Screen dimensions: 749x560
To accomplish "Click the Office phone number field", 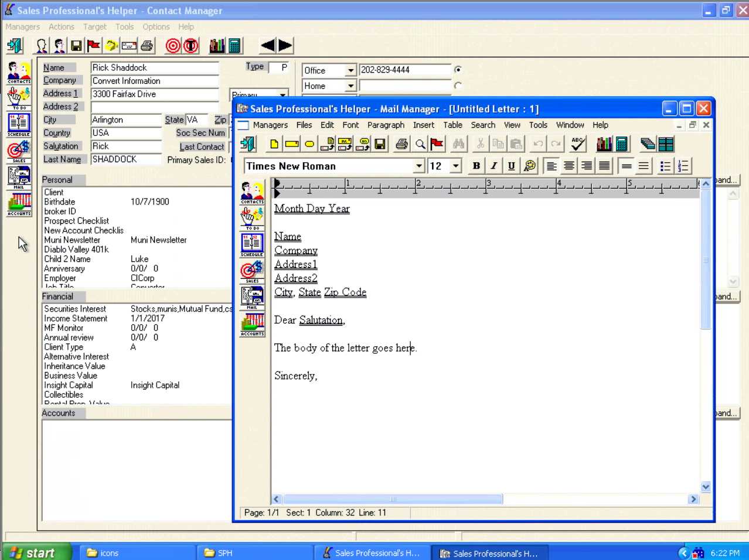I will click(x=405, y=70).
